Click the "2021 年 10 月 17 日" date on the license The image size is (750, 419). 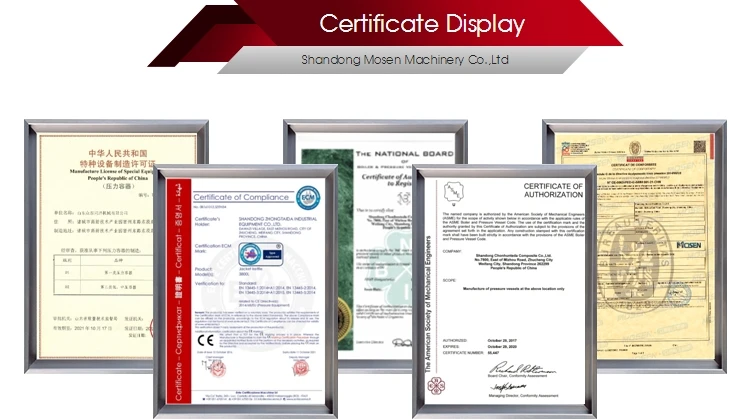[x=93, y=328]
